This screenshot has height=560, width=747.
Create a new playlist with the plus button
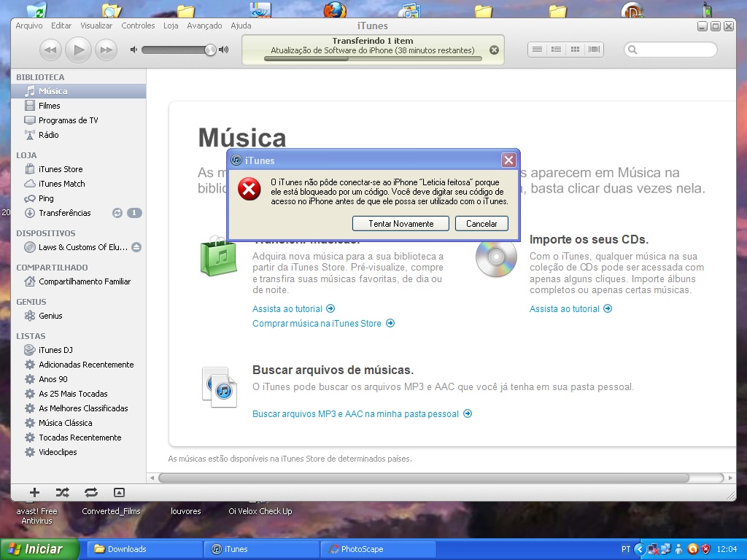coord(34,492)
